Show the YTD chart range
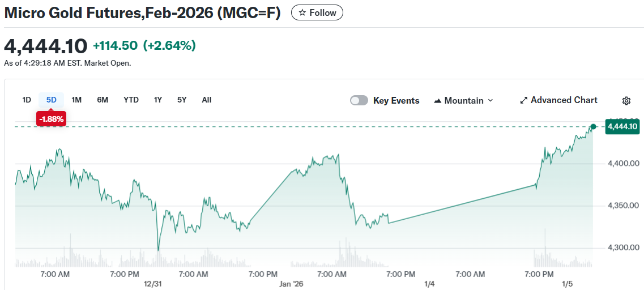This screenshot has width=644, height=290. (131, 100)
